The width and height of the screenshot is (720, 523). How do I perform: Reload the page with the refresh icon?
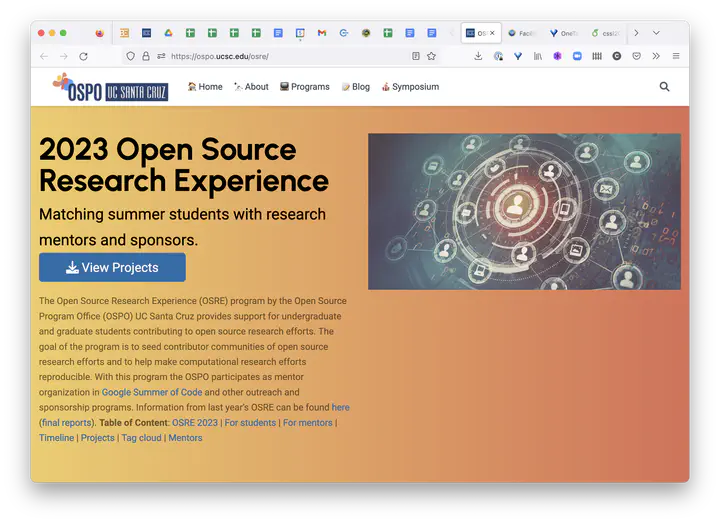point(83,57)
